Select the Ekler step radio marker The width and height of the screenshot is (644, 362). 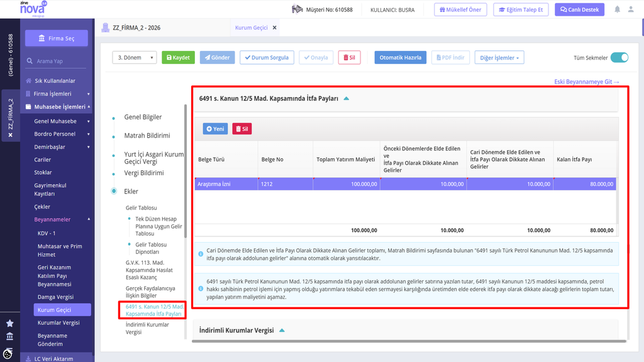point(114,191)
